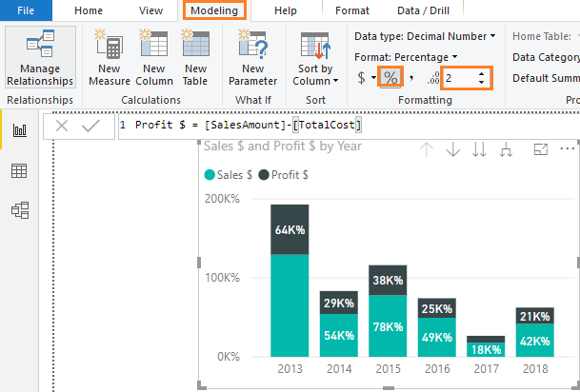The height and width of the screenshot is (392, 580).
Task: Create a New Table
Action: pyautogui.click(x=195, y=57)
